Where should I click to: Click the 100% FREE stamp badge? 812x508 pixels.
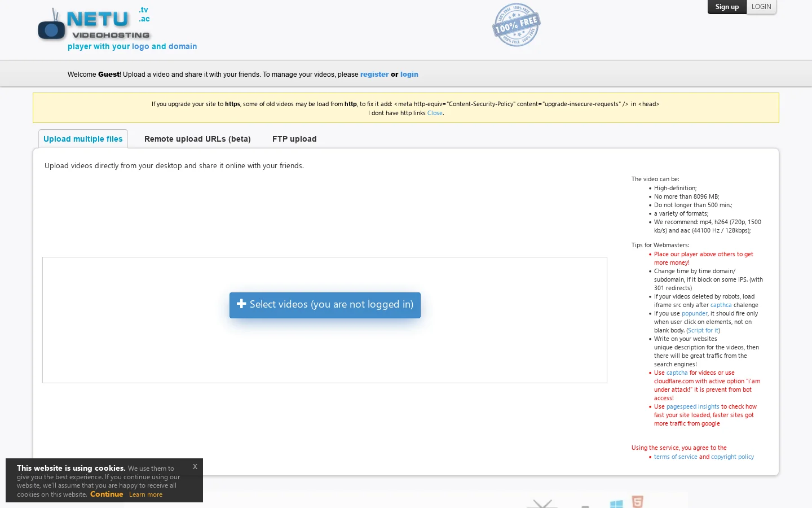pos(517,25)
